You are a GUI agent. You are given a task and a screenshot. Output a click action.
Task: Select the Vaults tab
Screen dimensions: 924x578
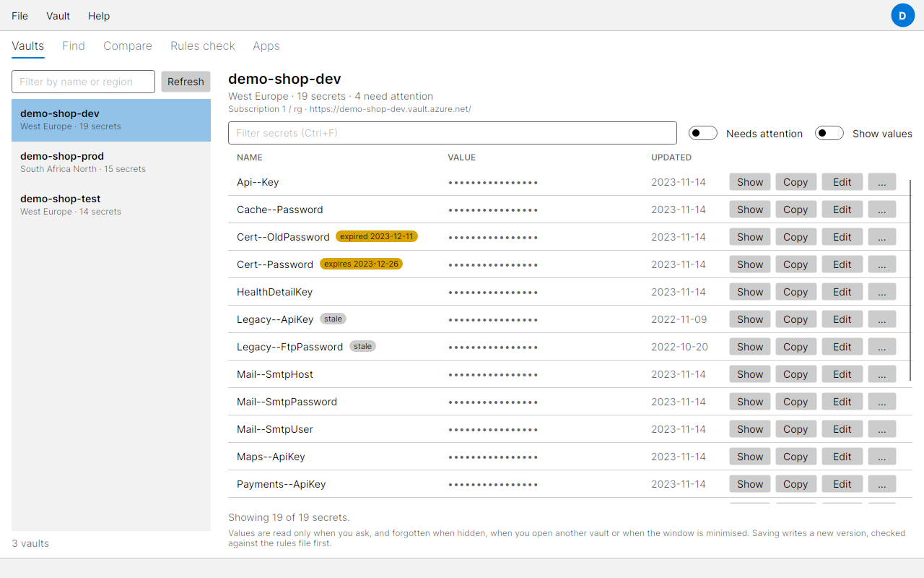click(28, 46)
